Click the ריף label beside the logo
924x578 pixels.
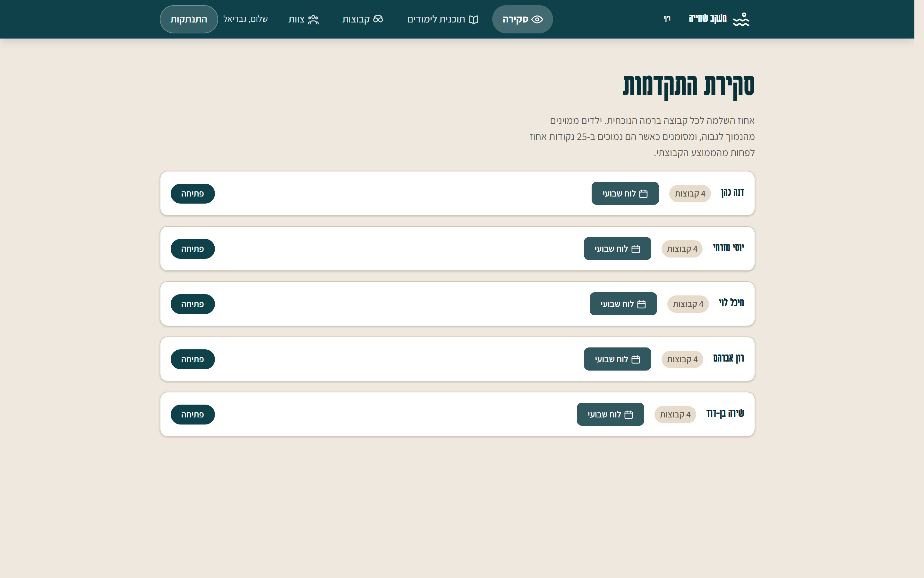(x=667, y=19)
